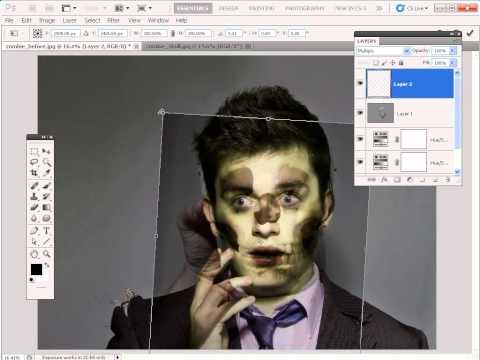
Task: Toggle lock transparent pixels
Action: tap(376, 62)
